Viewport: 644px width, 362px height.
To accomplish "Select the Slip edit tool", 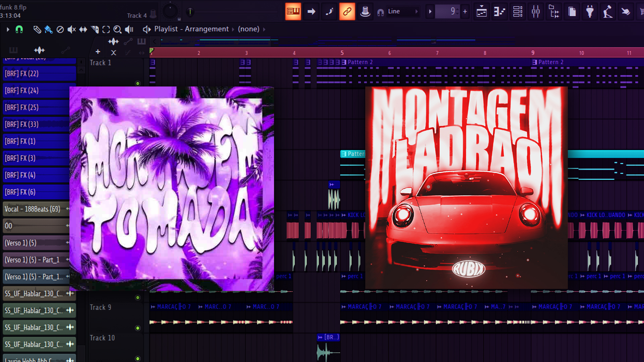I will coord(83,29).
